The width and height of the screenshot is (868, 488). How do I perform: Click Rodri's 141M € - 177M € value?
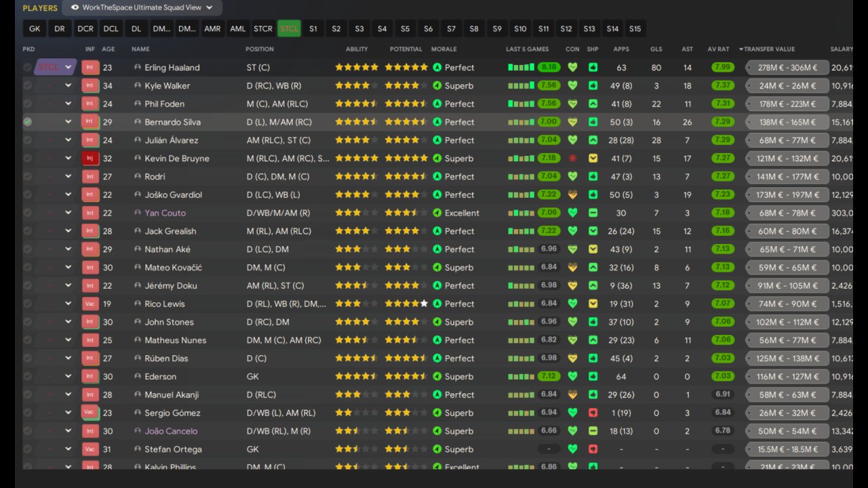pos(788,177)
